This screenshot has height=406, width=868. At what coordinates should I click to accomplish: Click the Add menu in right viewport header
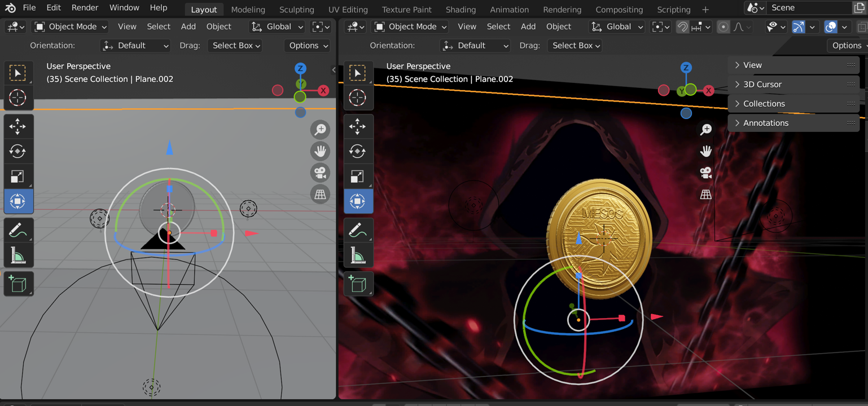point(528,27)
